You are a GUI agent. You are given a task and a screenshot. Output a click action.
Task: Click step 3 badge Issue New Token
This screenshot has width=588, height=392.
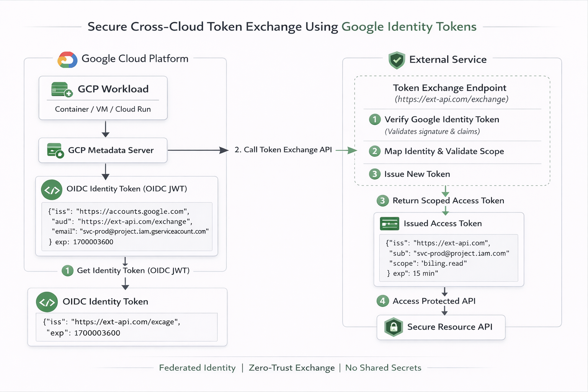[374, 174]
